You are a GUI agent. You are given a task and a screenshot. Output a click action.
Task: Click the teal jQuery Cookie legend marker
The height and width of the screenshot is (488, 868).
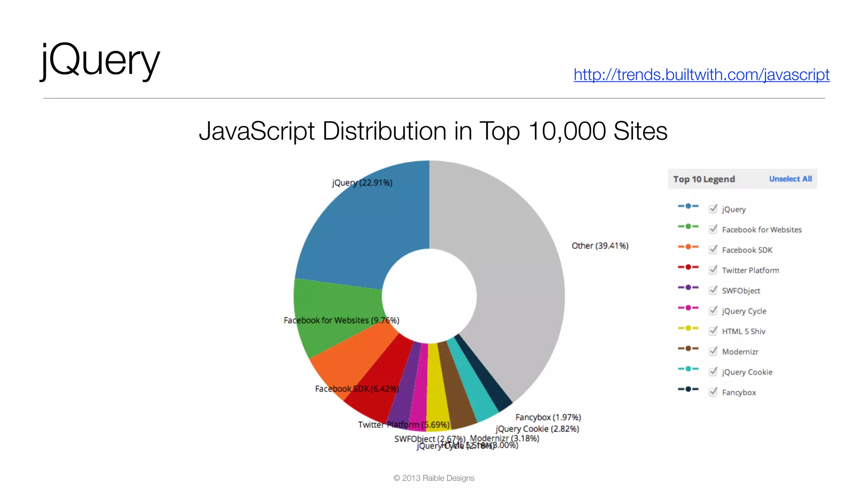(x=688, y=369)
